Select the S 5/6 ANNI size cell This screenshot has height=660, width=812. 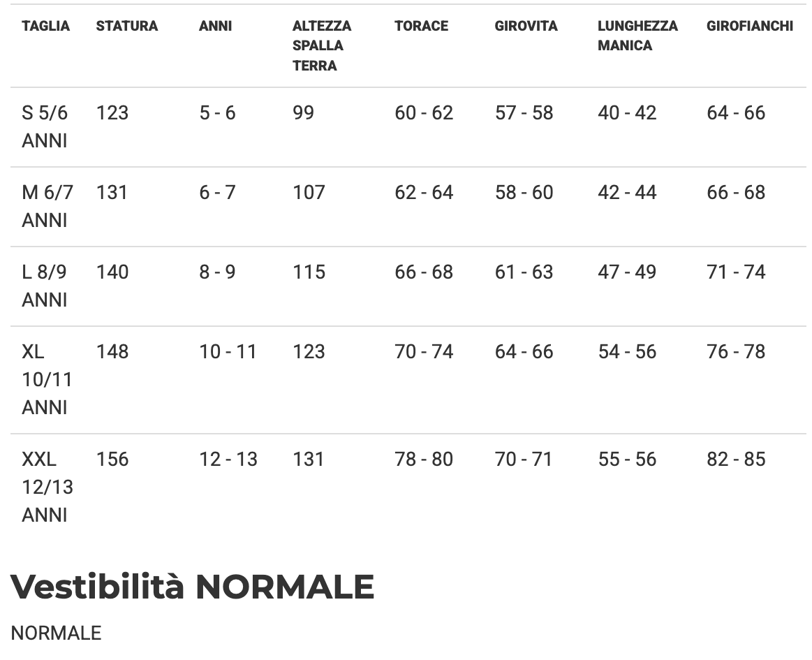coord(45,126)
